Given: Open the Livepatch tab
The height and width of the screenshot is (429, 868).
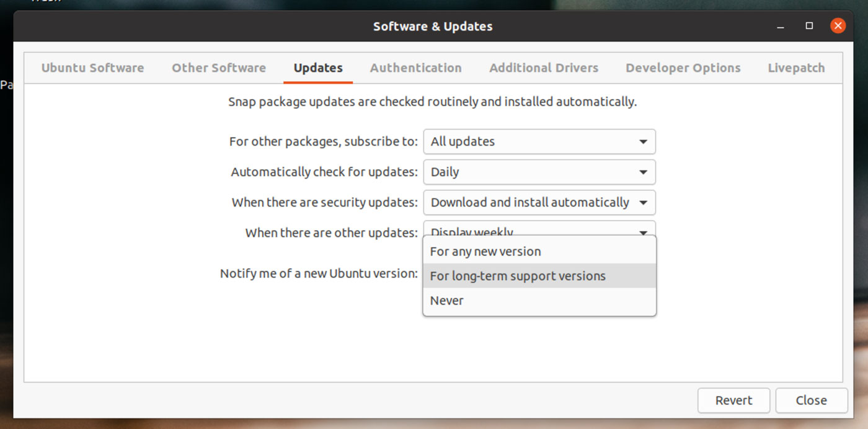Looking at the screenshot, I should coord(796,68).
